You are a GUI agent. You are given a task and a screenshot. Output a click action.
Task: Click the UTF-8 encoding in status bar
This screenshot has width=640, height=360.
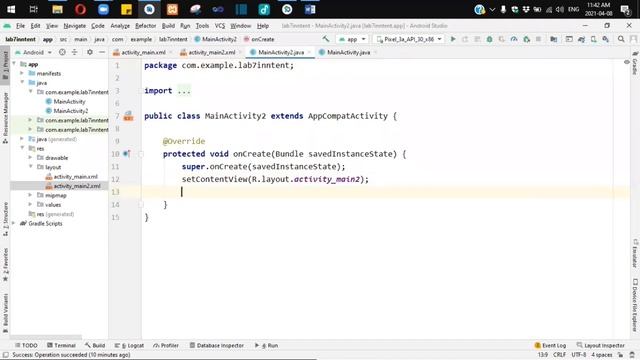(x=579, y=355)
